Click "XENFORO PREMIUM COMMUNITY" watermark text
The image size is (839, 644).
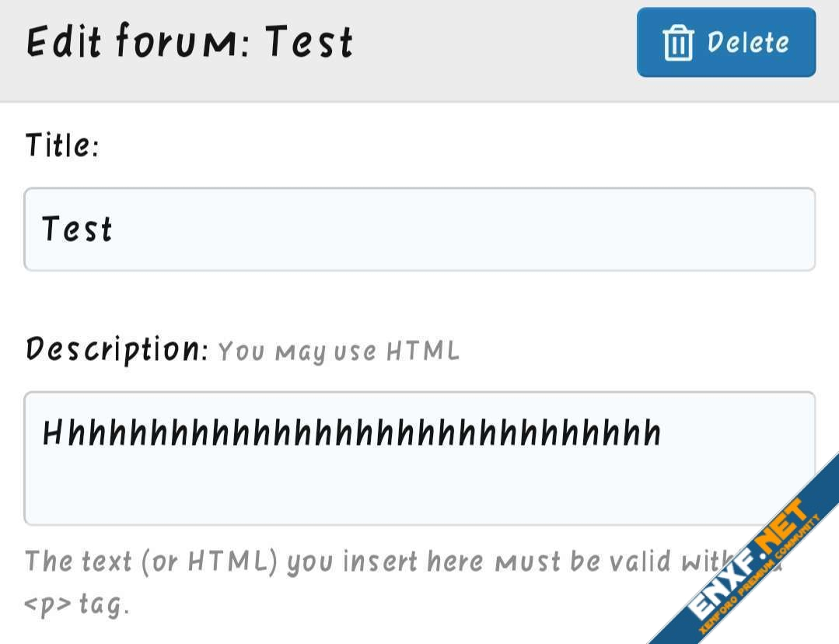click(x=760, y=574)
